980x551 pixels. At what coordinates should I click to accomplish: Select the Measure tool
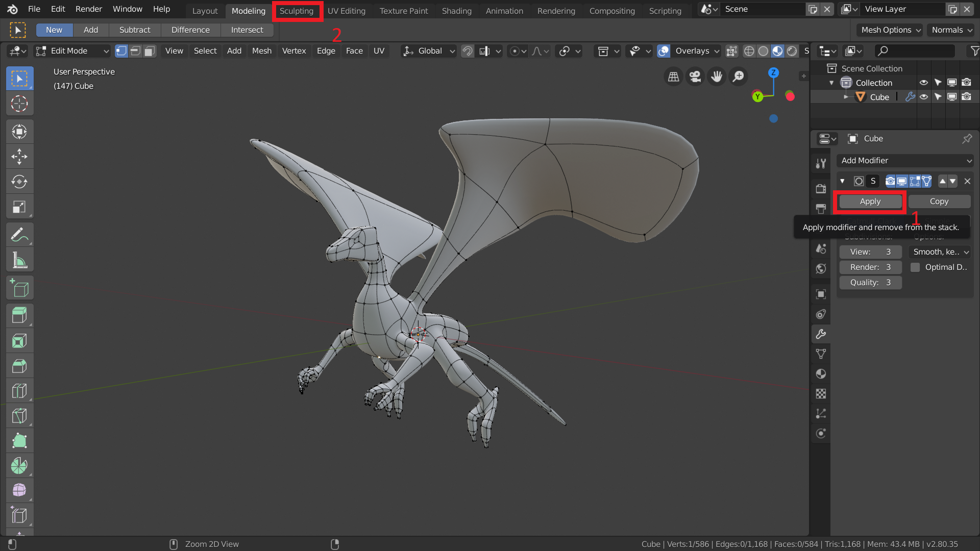coord(19,260)
